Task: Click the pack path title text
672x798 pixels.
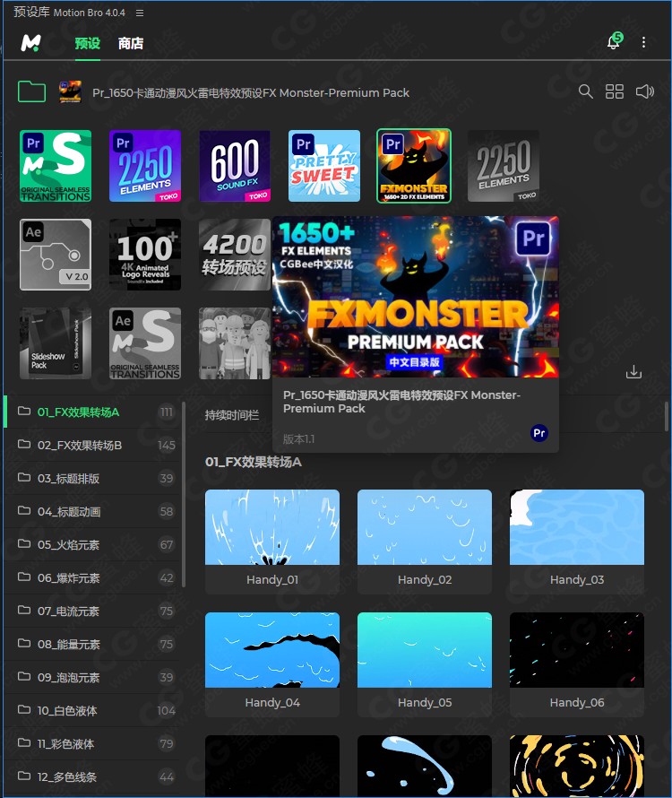Action: [251, 92]
